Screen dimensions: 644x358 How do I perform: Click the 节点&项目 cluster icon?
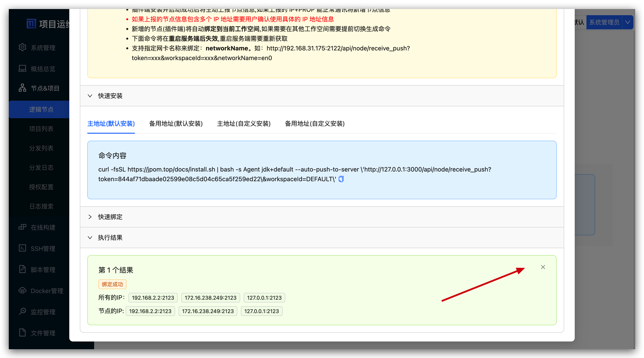tap(22, 88)
